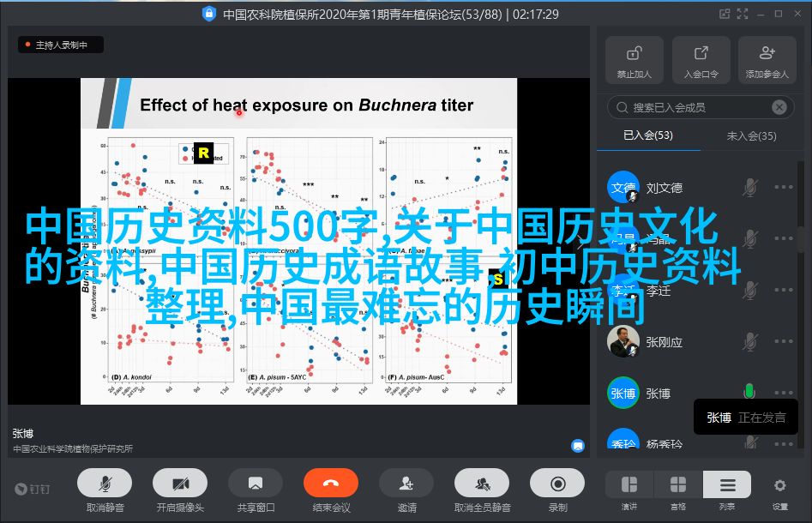
Task: Select the 已入会(53) tab
Action: [x=647, y=135]
